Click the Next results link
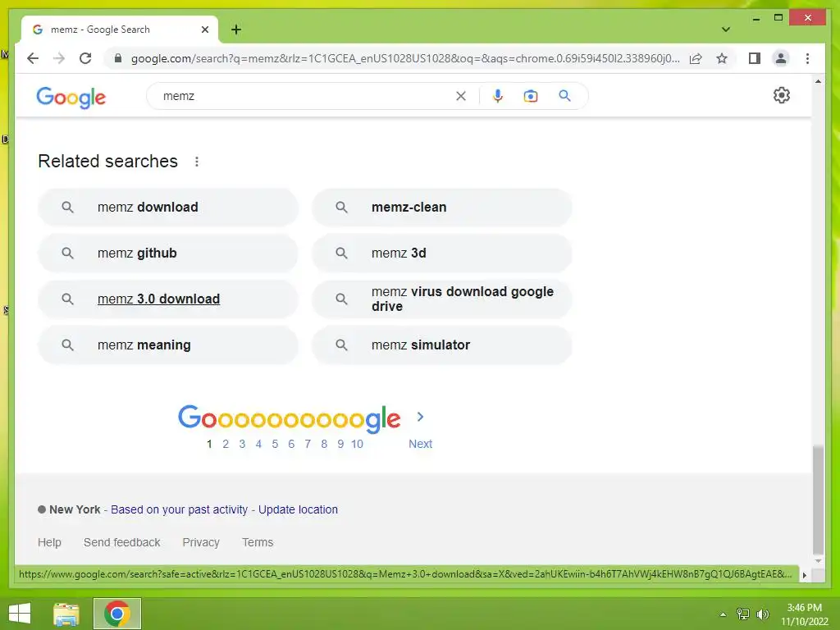Image resolution: width=840 pixels, height=630 pixels. tap(420, 444)
